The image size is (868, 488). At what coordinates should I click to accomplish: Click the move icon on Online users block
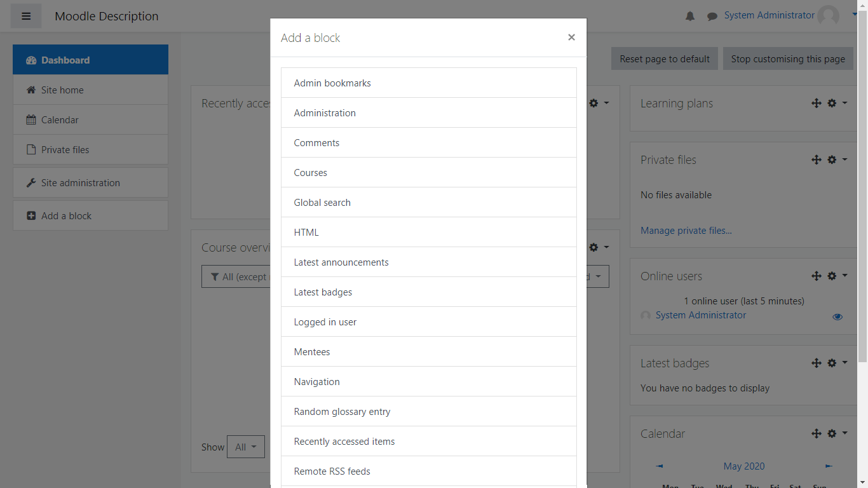pos(817,276)
